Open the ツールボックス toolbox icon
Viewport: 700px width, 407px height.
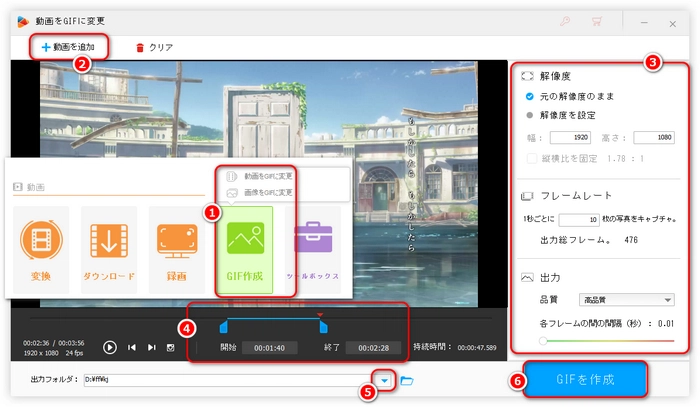(x=313, y=241)
